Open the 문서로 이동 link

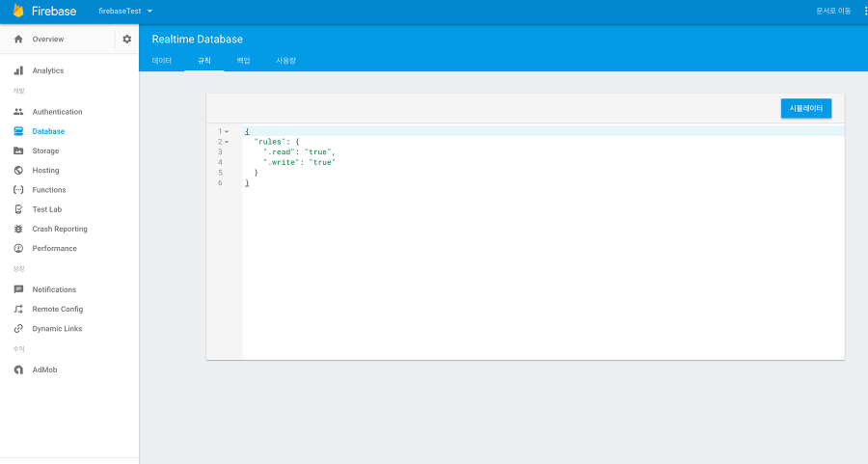[833, 11]
